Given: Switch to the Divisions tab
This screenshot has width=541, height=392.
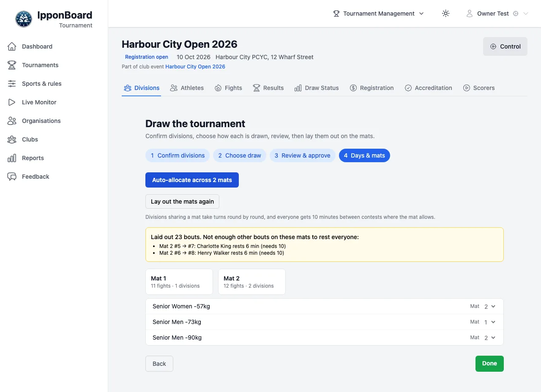Looking at the screenshot, I should (142, 88).
